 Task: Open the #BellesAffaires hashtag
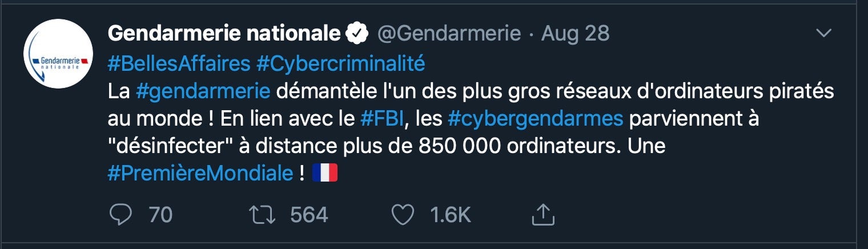179,63
